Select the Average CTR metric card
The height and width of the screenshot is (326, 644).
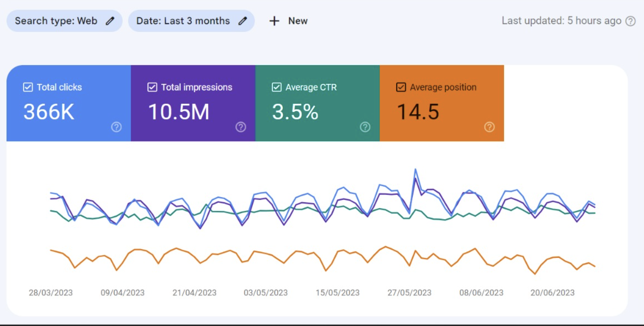pyautogui.click(x=317, y=105)
